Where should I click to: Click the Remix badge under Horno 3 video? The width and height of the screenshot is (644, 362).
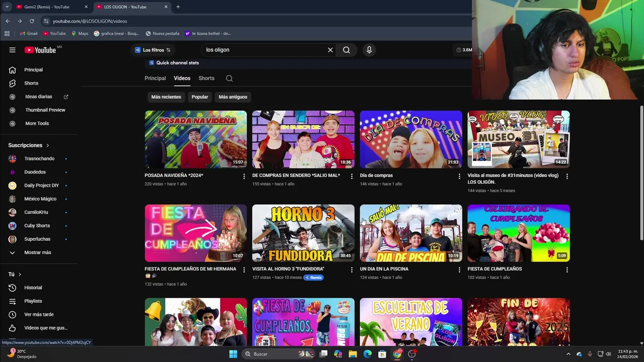[313, 278]
